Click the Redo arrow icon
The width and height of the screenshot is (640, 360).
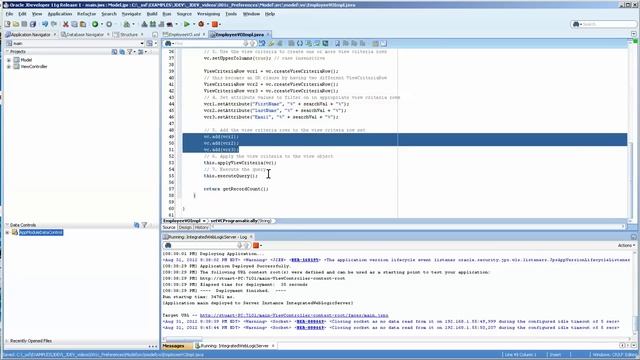pyautogui.click(x=53, y=24)
